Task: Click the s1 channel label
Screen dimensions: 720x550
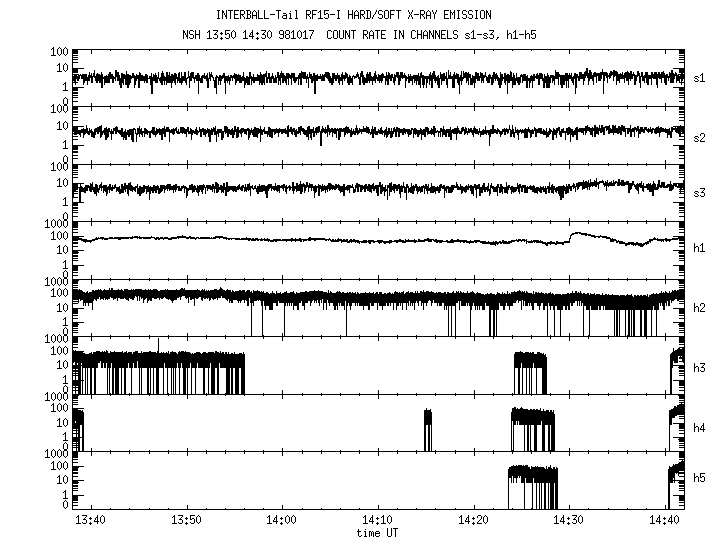Action: pos(700,77)
